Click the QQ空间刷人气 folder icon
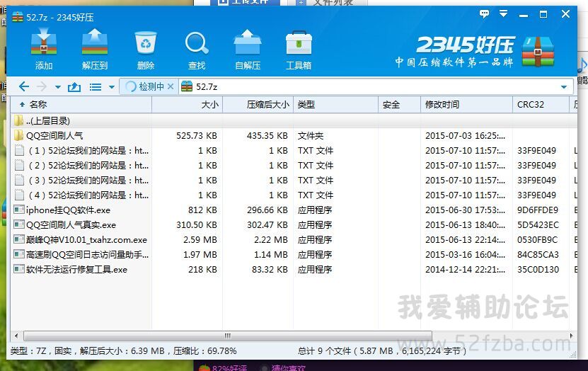This screenshot has height=371, width=588. coord(18,135)
